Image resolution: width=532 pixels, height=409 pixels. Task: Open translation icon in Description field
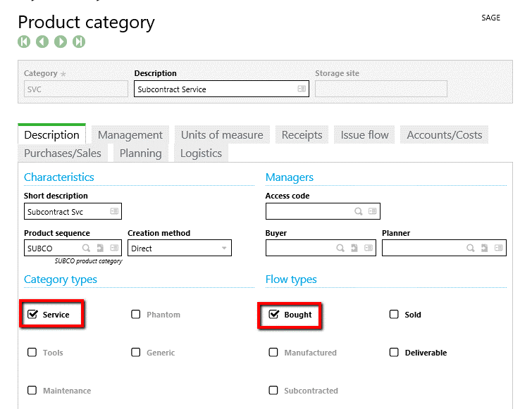click(x=302, y=89)
